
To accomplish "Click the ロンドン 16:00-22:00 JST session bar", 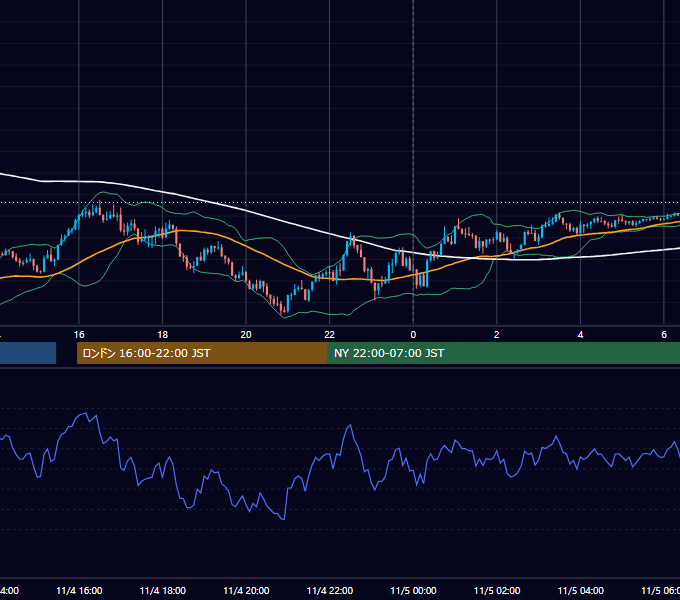I will (202, 353).
